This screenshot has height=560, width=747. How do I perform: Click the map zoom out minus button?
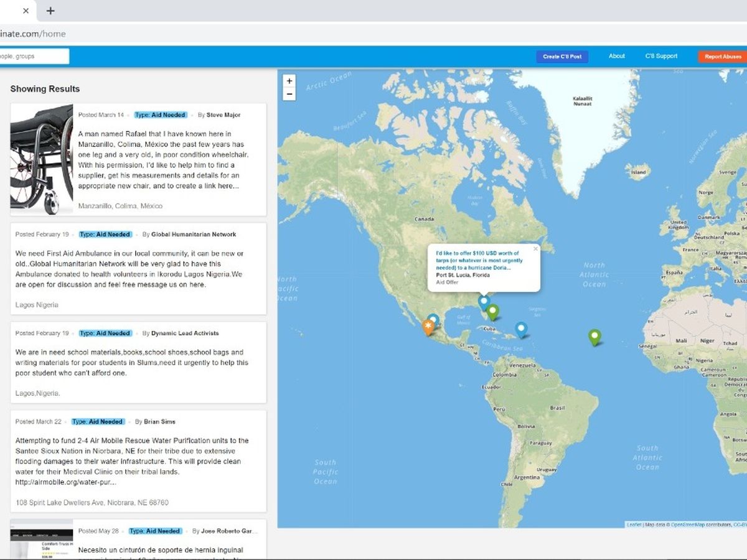(289, 95)
